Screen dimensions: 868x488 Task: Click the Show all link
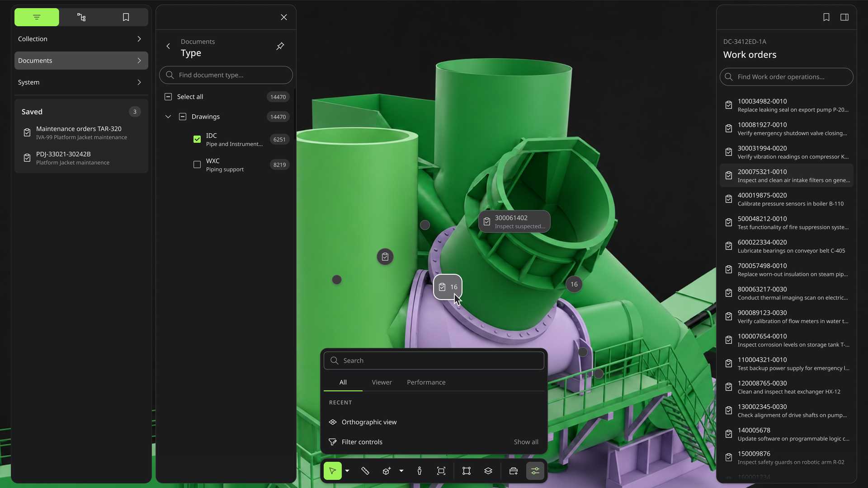coord(526,442)
